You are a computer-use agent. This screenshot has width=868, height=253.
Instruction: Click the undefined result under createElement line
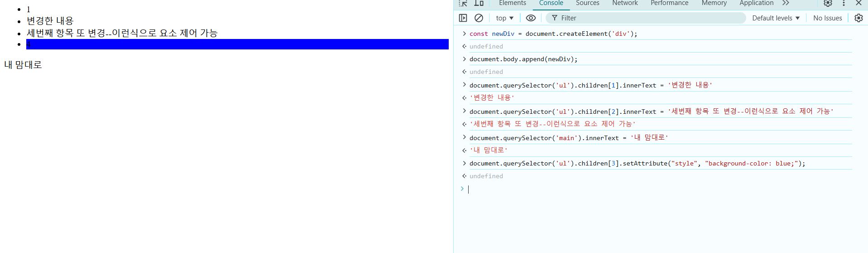coord(486,47)
